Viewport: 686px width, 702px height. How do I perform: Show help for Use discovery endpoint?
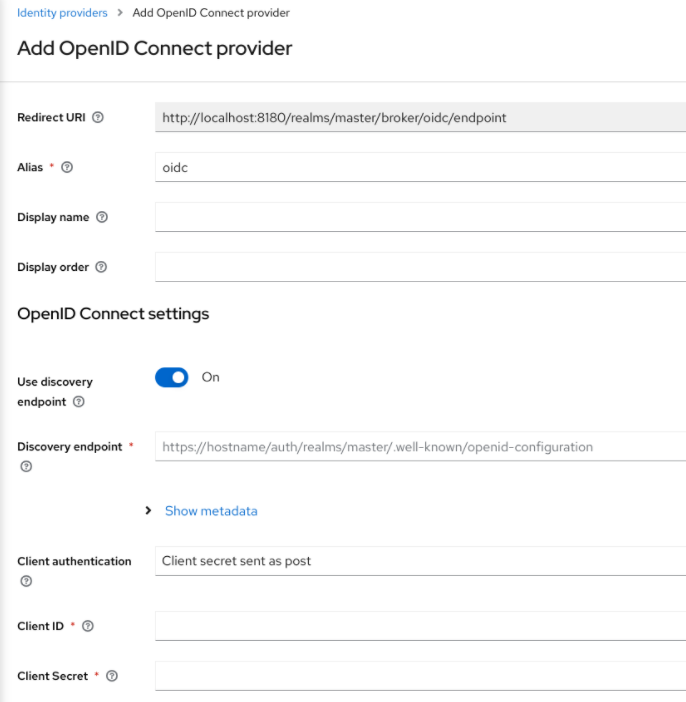[x=79, y=402]
